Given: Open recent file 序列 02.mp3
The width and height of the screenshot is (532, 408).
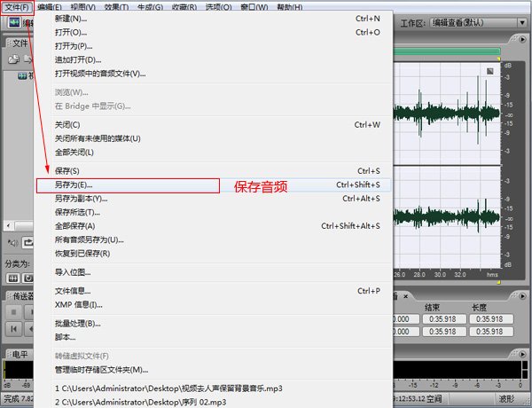Looking at the screenshot, I should [214, 402].
